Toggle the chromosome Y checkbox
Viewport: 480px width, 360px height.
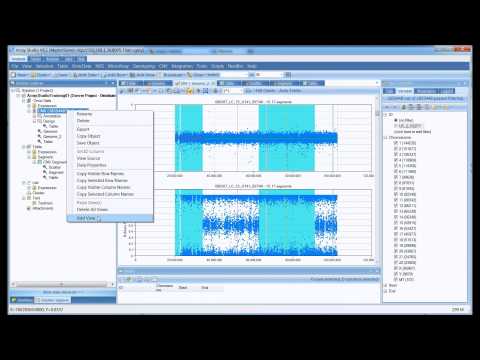pos(396,274)
